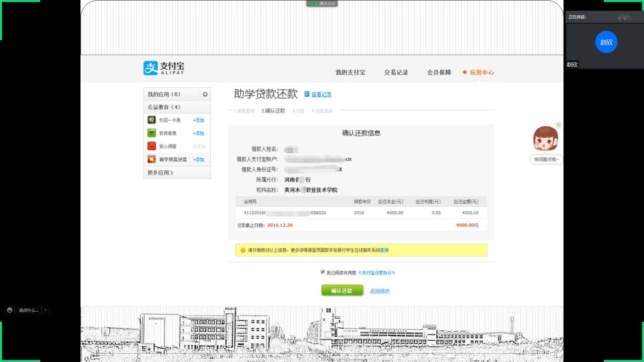644x362 pixels.
Task: Open settings gear beside 我的应用
Action: 204,94
